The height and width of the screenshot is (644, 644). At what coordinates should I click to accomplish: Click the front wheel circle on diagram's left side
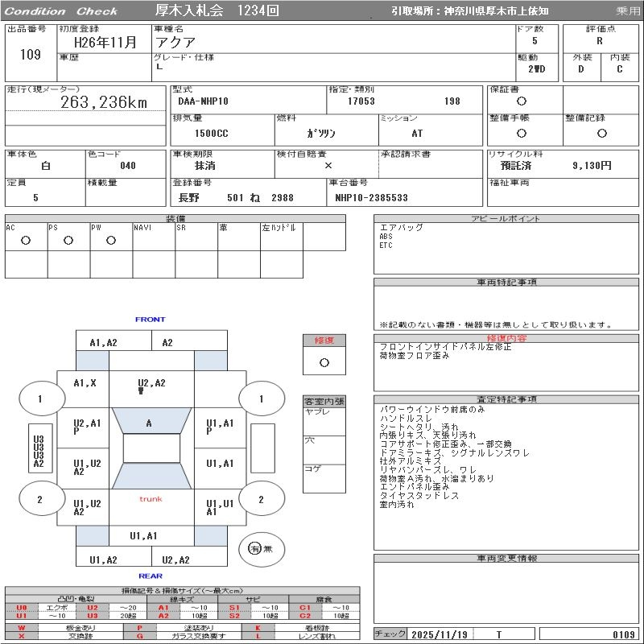coord(40,398)
